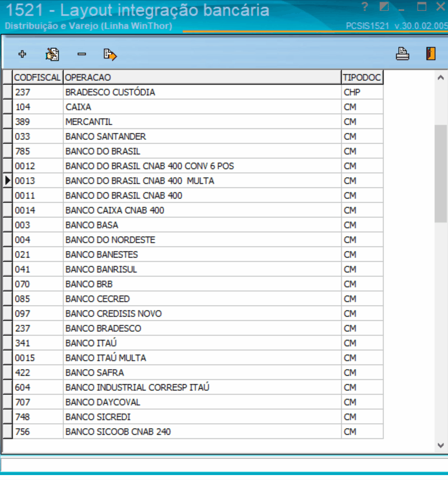Select the BANCO SANTANDER row

[198, 136]
